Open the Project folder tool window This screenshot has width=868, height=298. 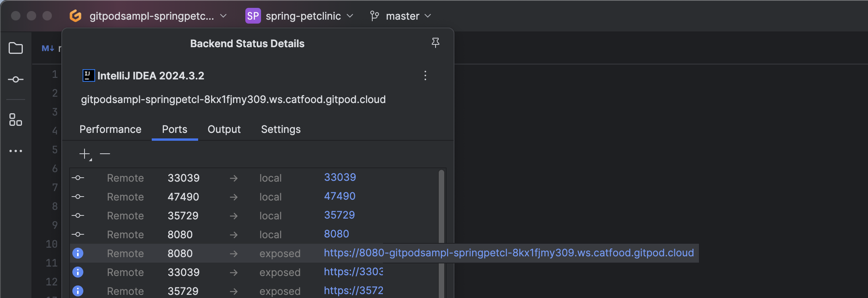click(16, 48)
